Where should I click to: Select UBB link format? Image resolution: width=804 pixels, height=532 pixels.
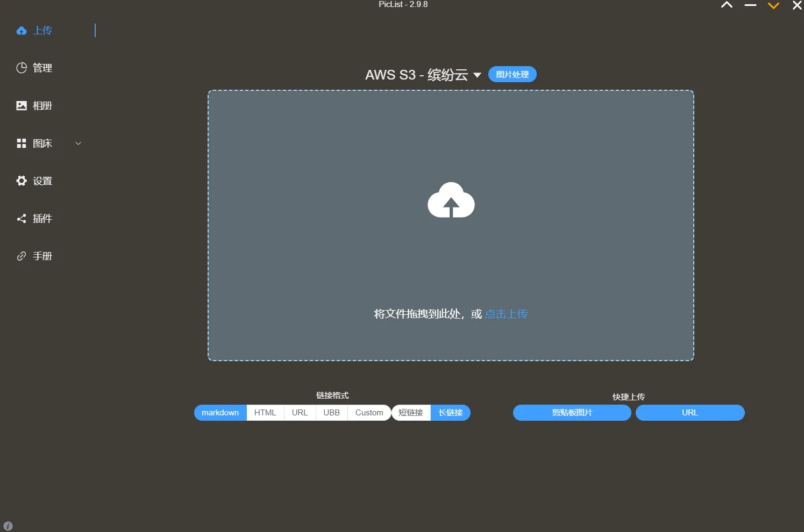coord(332,413)
